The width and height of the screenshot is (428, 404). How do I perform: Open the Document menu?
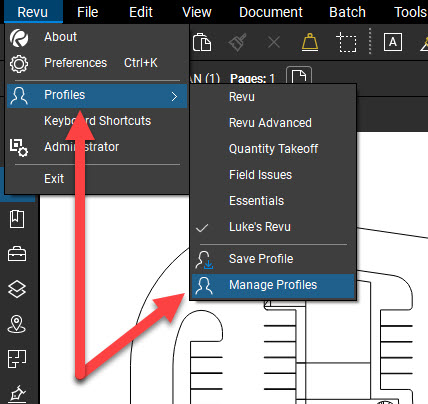click(271, 12)
